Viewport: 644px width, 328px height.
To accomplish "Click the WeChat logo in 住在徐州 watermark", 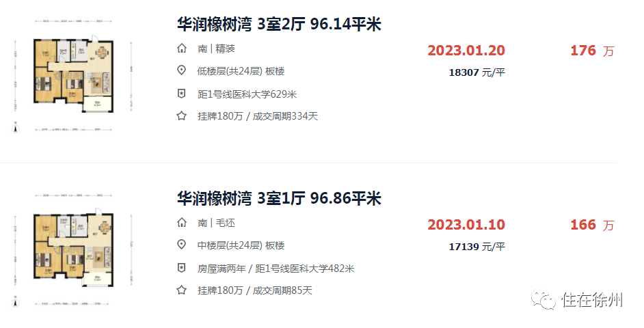I will (544, 300).
